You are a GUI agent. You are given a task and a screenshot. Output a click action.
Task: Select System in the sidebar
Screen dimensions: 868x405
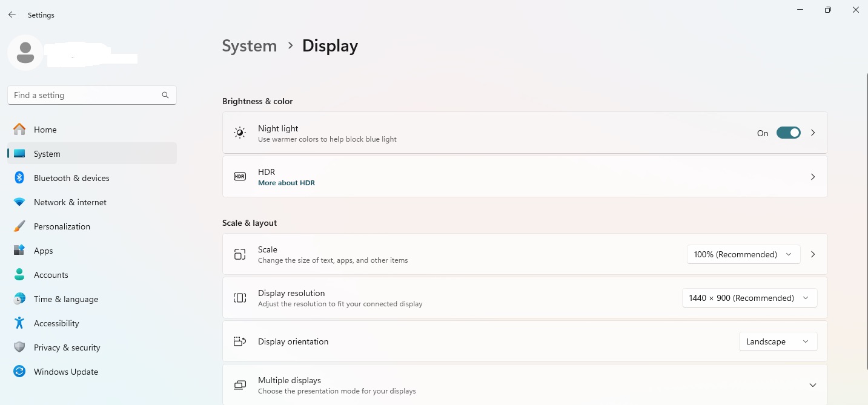tap(92, 154)
